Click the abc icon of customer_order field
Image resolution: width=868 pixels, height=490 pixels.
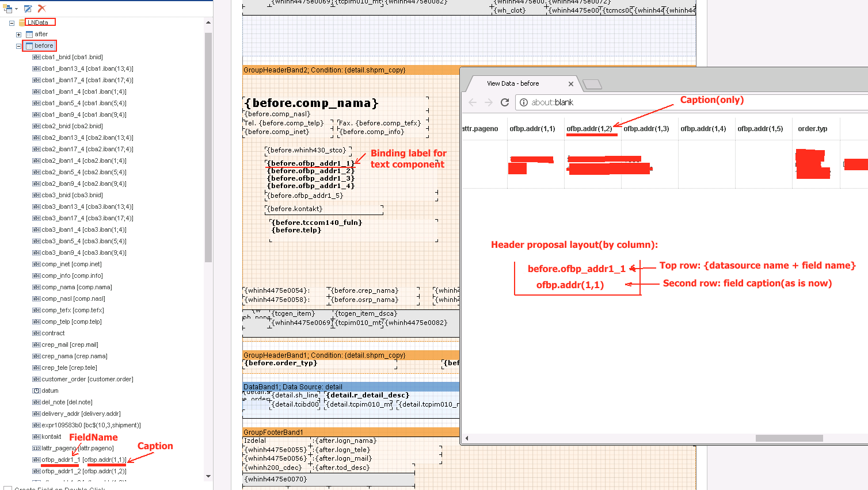pos(36,379)
